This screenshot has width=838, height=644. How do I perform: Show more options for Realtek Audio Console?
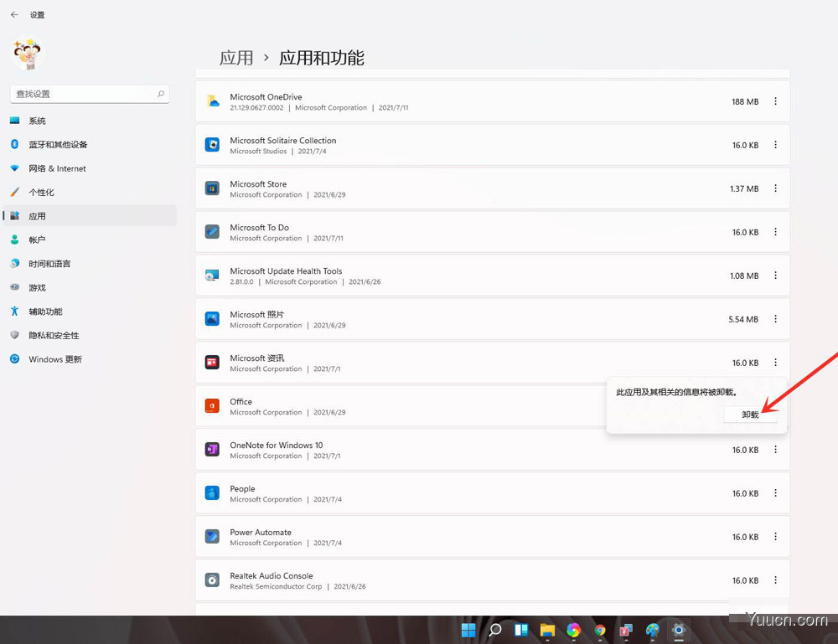[x=775, y=580]
